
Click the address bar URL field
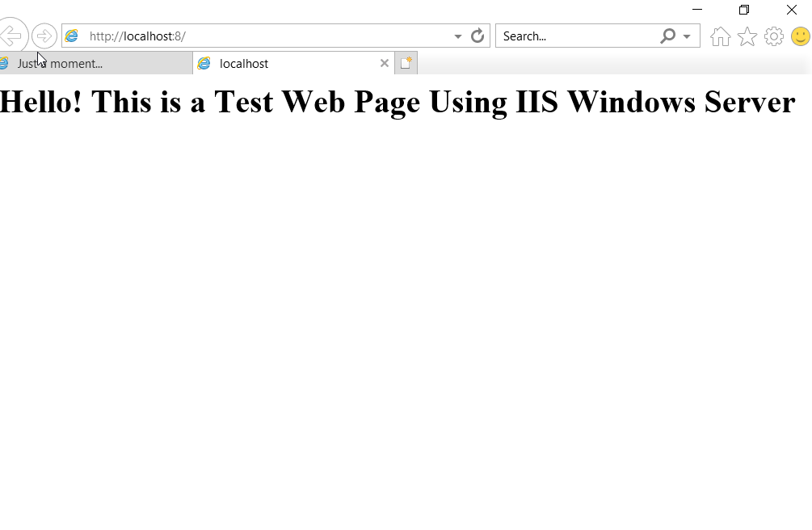(267, 36)
